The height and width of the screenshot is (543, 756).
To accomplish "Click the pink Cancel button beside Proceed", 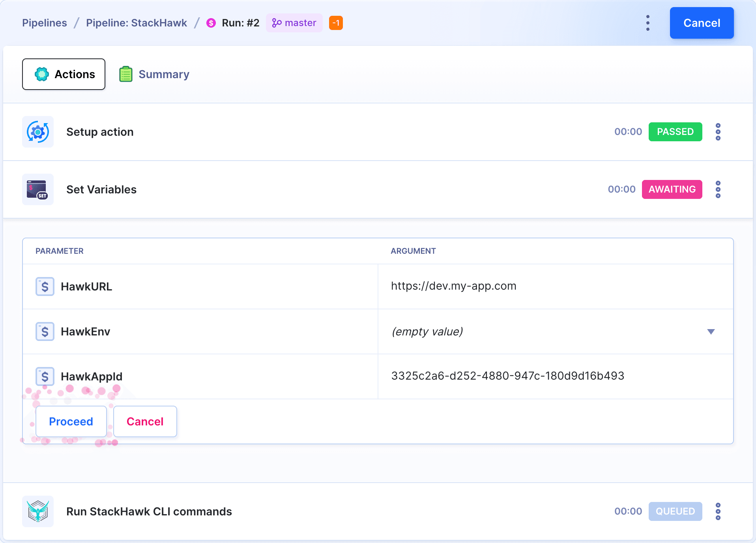I will 145,421.
